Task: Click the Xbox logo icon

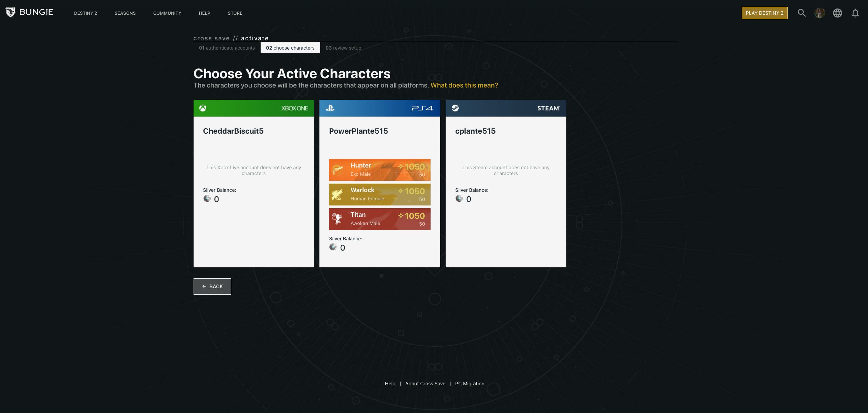Action: (203, 108)
